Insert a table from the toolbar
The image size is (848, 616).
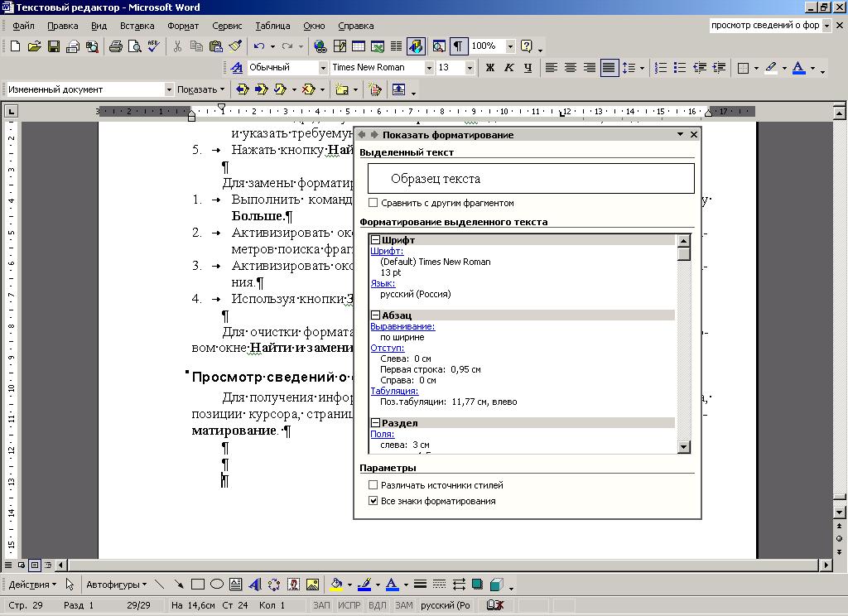coord(358,46)
